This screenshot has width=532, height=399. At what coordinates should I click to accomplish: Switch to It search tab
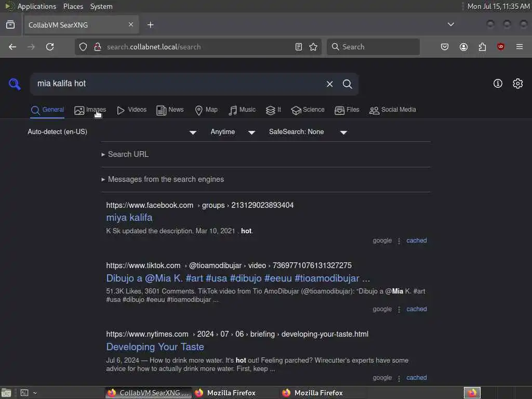point(273,110)
